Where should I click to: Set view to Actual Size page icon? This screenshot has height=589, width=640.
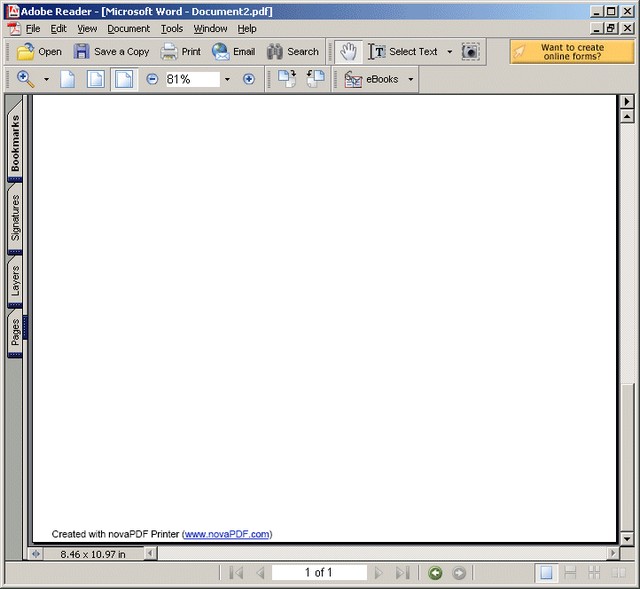[68, 79]
